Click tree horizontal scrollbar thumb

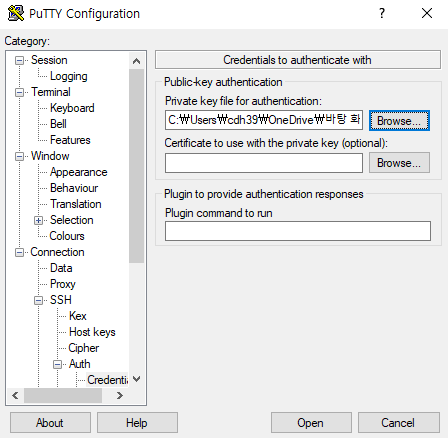tap(63, 396)
